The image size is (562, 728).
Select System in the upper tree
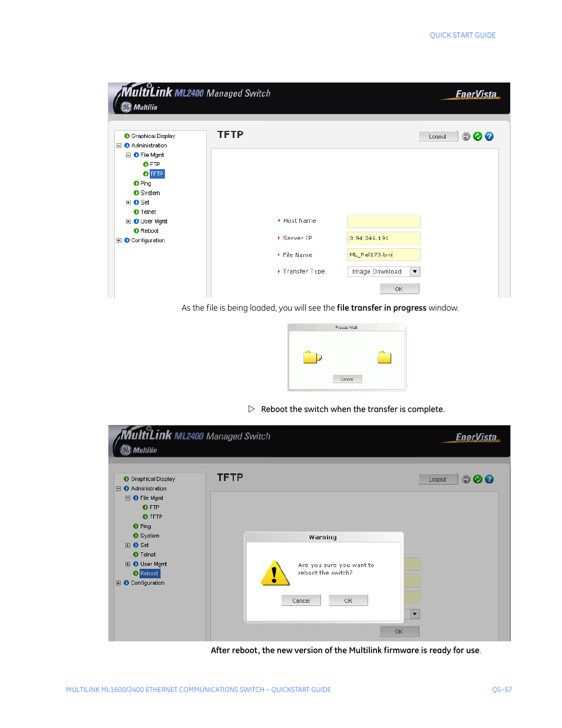150,193
